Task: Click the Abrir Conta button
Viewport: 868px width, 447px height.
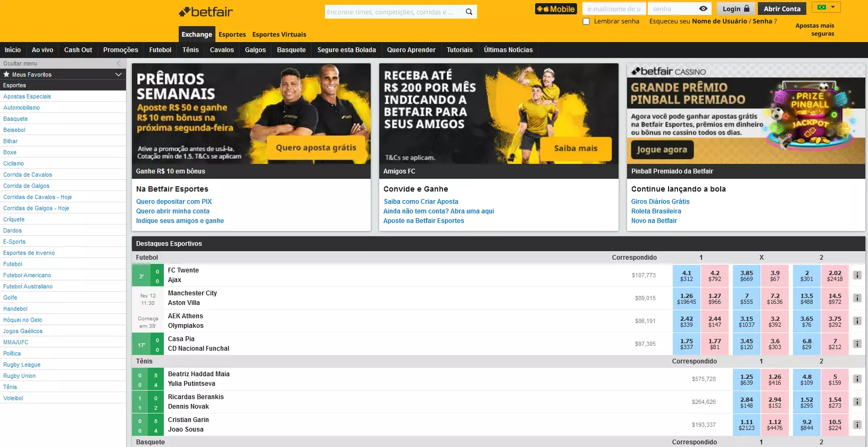Action: point(782,9)
